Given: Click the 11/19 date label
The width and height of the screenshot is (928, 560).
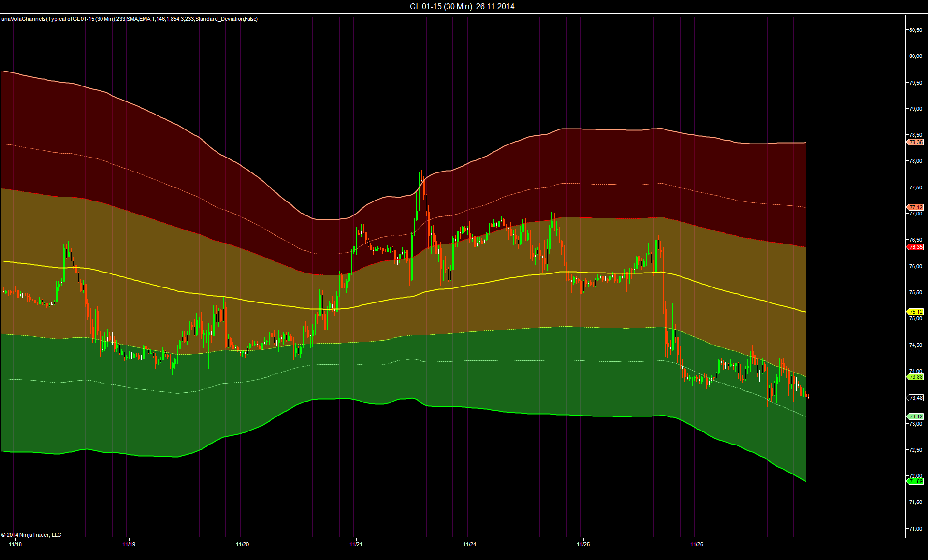Looking at the screenshot, I should point(129,544).
